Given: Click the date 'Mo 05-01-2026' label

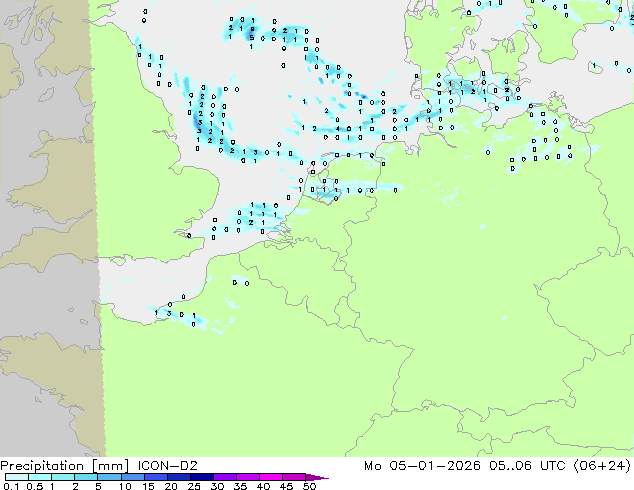Looking at the screenshot, I should pos(422,466).
